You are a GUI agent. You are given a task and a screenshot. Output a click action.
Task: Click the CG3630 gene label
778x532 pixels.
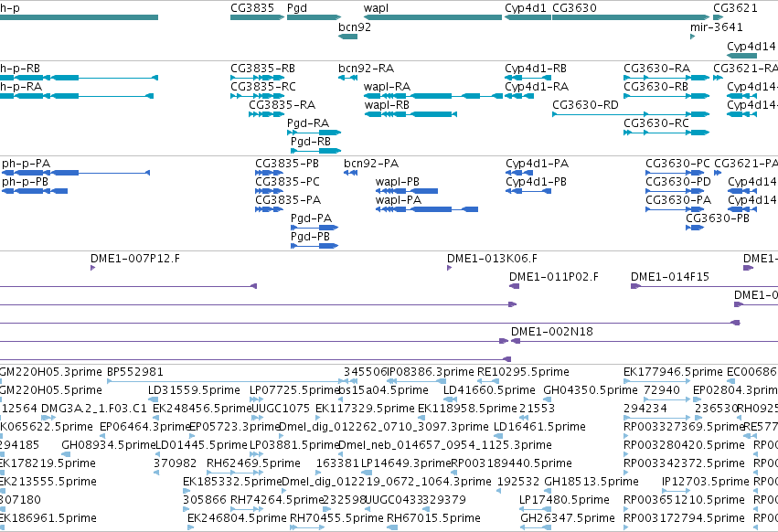pos(574,8)
